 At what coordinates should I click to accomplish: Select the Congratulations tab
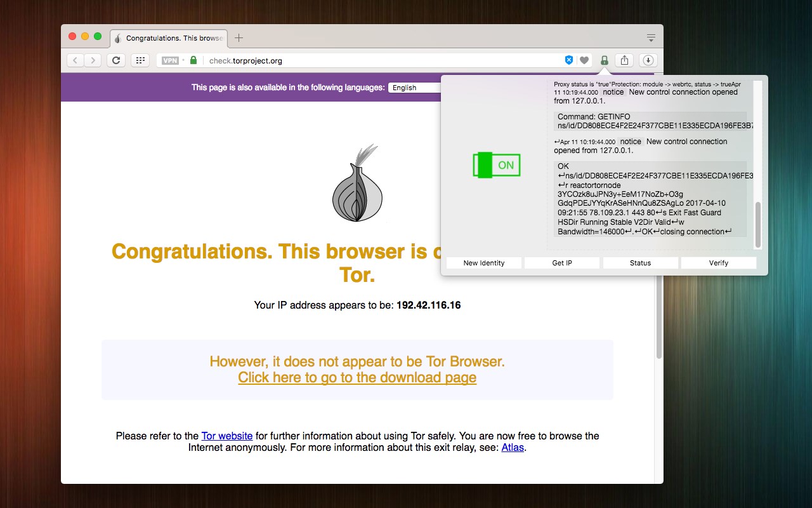point(168,38)
